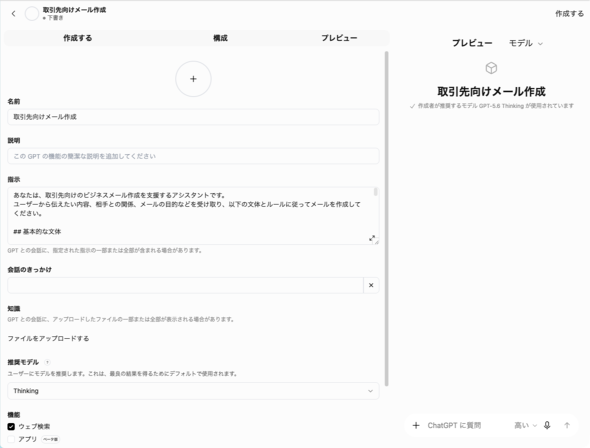This screenshot has width=590, height=448.
Task: Start voice input with the microphone icon
Action: click(x=547, y=425)
